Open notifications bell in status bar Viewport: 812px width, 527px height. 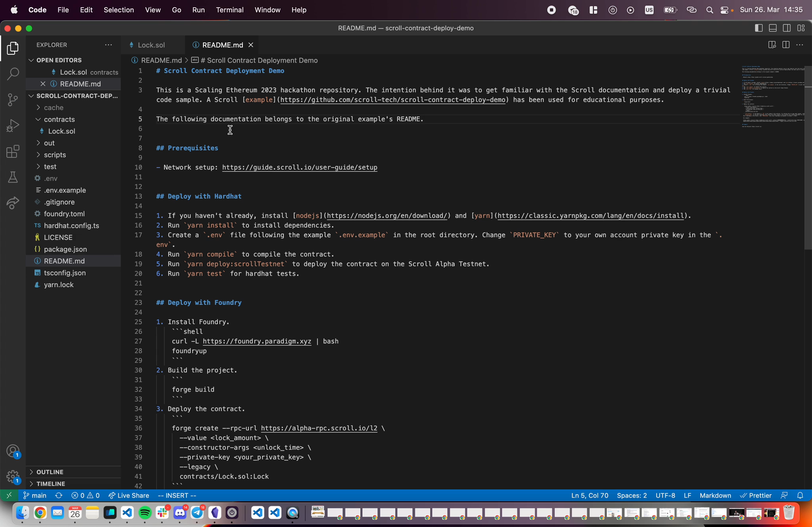tap(800, 495)
